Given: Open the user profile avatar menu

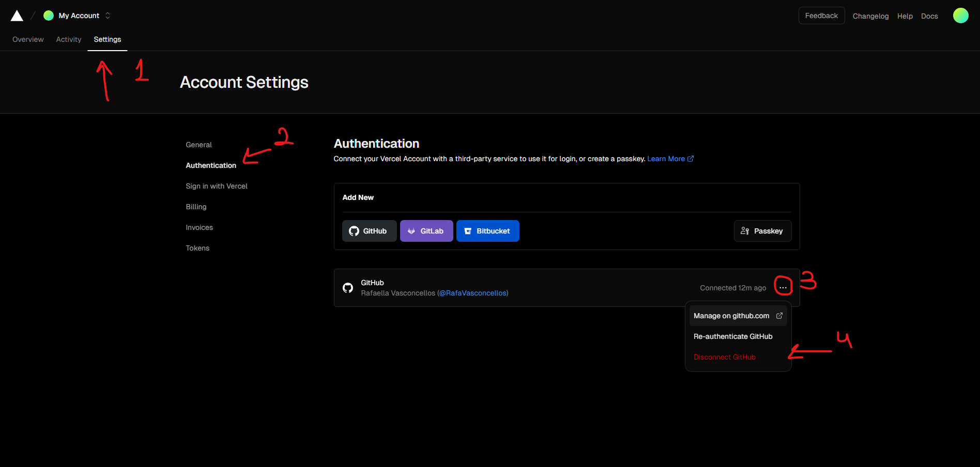Looking at the screenshot, I should (x=960, y=15).
